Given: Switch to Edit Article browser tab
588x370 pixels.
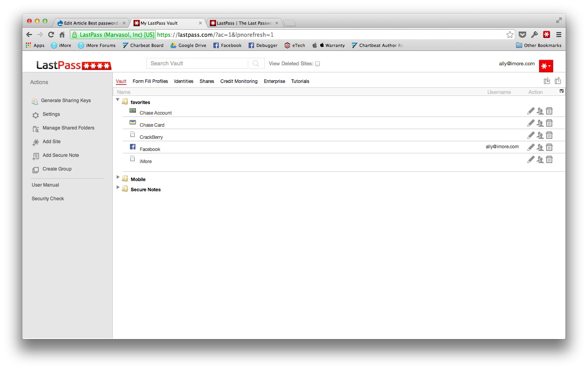Looking at the screenshot, I should pos(91,23).
